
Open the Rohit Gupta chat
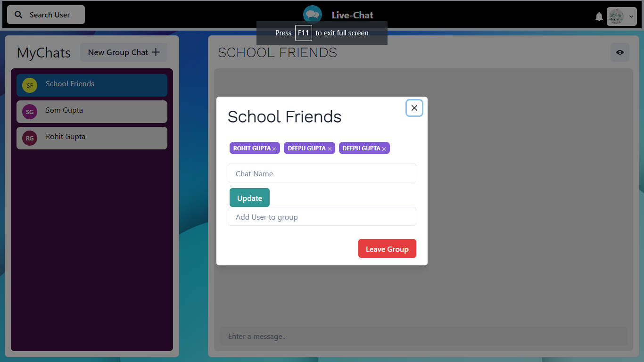[92, 138]
